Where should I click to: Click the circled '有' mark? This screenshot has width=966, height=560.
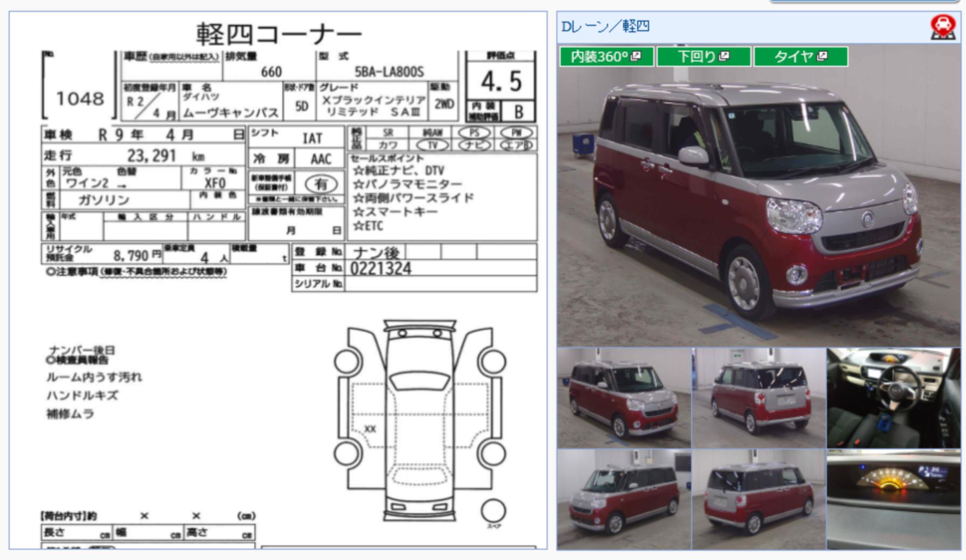tap(321, 184)
